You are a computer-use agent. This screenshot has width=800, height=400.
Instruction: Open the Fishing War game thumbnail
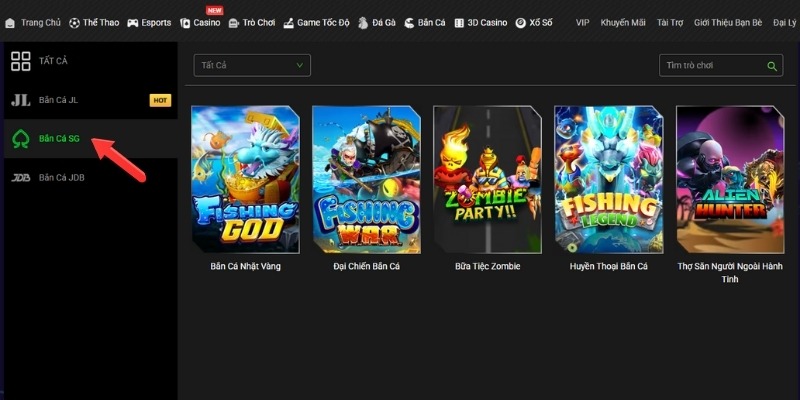(366, 180)
